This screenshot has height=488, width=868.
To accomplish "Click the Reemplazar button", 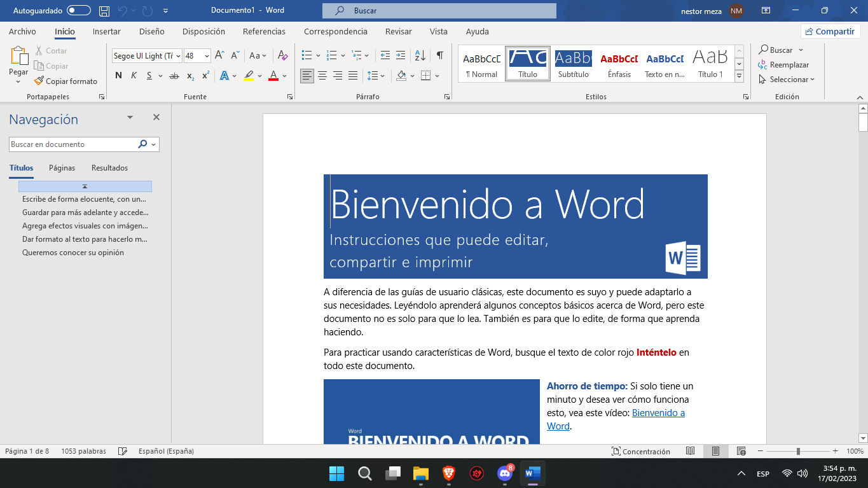I will point(783,65).
